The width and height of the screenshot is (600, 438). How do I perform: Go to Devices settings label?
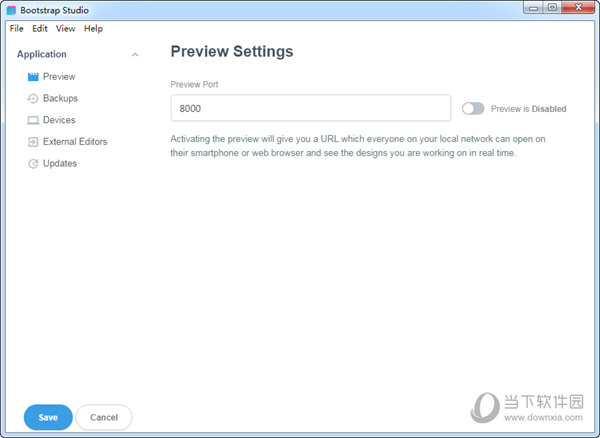[59, 120]
